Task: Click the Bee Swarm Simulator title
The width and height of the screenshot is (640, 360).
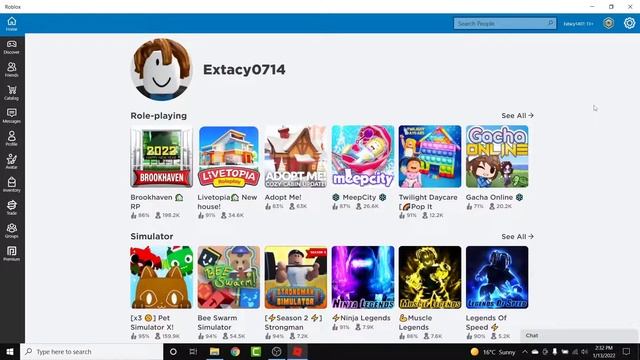Action: (217, 322)
